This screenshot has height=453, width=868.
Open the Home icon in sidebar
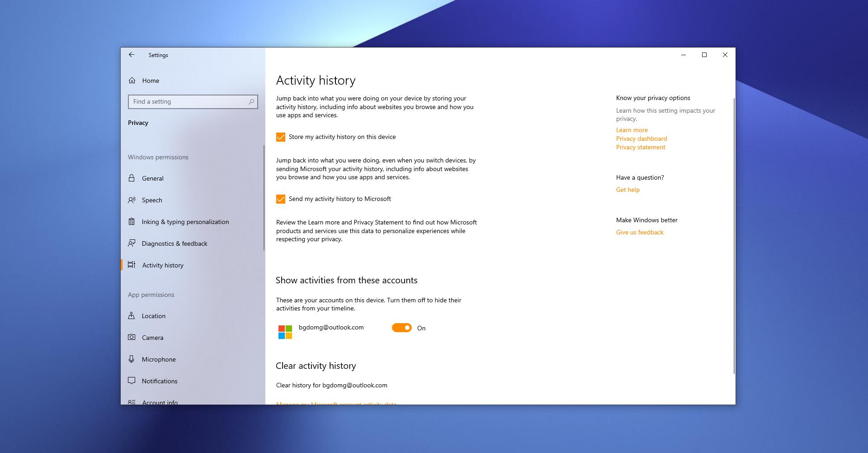coord(132,81)
